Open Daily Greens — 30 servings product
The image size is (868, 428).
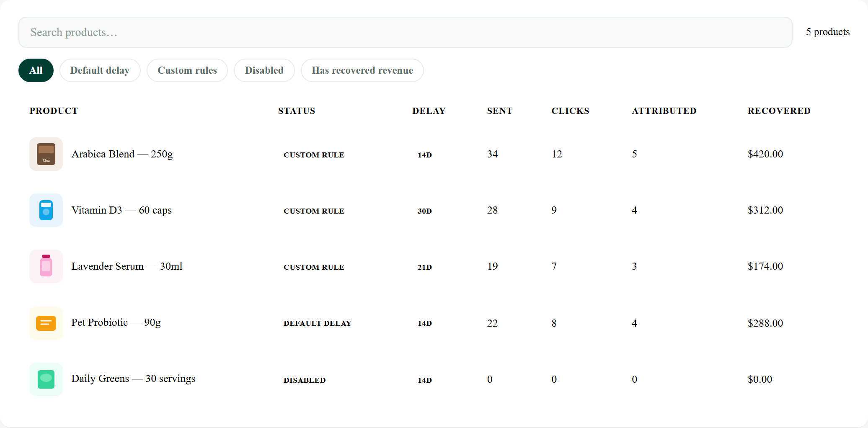pyautogui.click(x=133, y=379)
